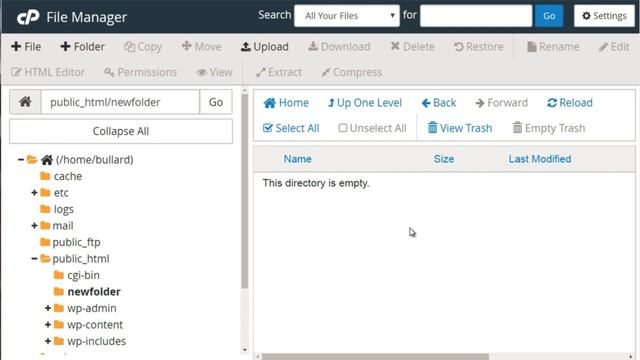
Task: Focus the search text field
Action: click(x=476, y=16)
